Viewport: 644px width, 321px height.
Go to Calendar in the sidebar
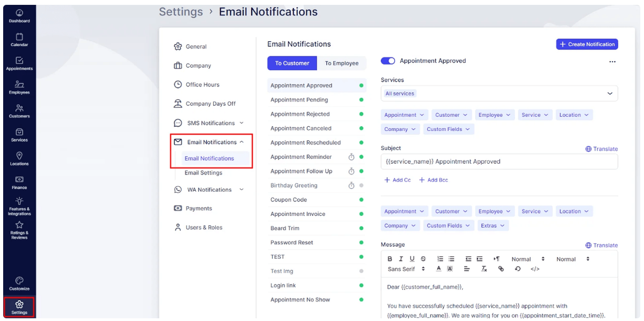point(19,40)
